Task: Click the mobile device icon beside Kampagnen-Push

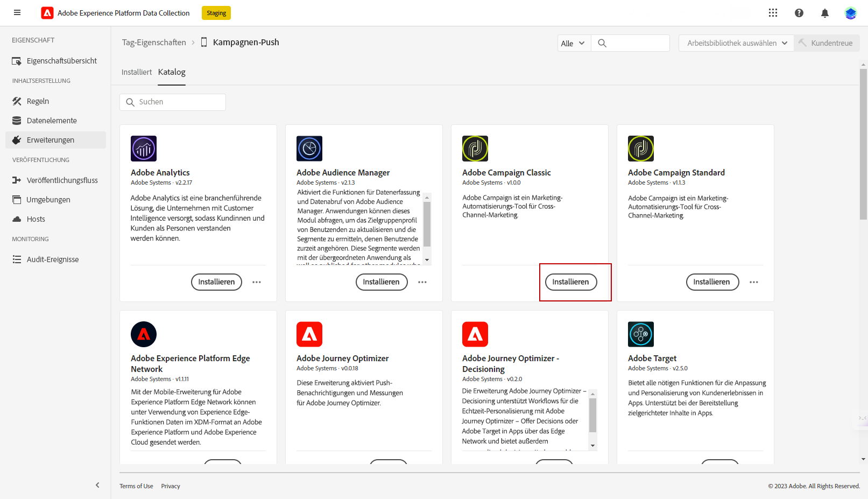Action: click(x=204, y=42)
